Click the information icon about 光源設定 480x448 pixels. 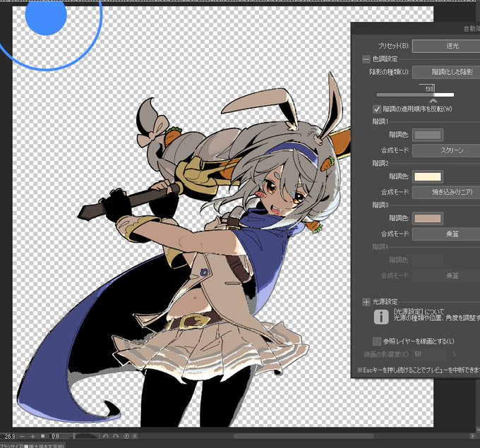tap(381, 317)
